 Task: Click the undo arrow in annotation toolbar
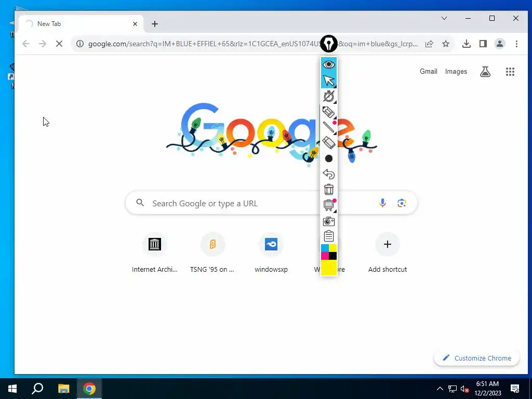pos(328,174)
